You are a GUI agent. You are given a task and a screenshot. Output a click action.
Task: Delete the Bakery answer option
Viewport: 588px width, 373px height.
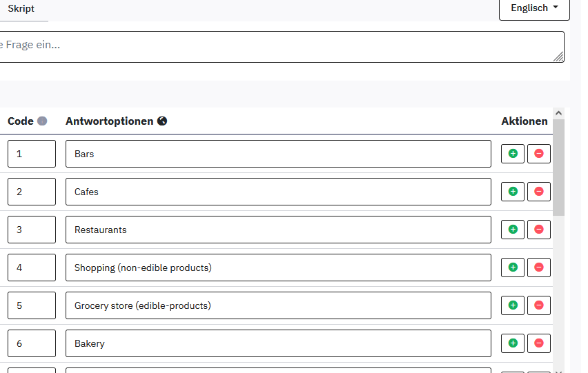tap(539, 343)
